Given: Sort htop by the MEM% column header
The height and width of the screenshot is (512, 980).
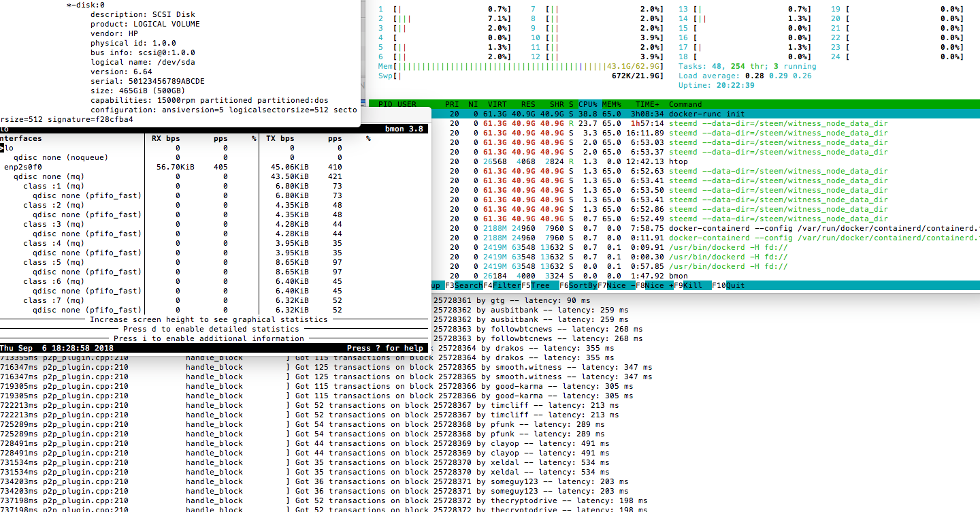Looking at the screenshot, I should click(x=613, y=104).
